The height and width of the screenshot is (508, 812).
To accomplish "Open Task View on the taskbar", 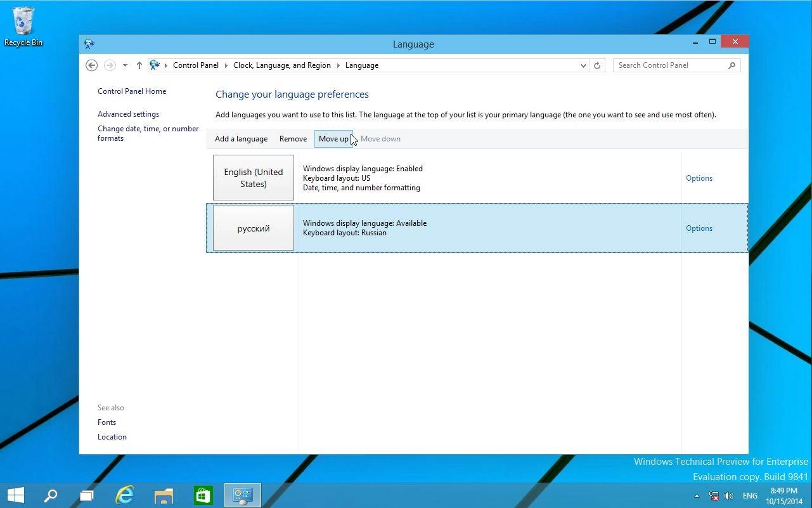I will (x=87, y=495).
